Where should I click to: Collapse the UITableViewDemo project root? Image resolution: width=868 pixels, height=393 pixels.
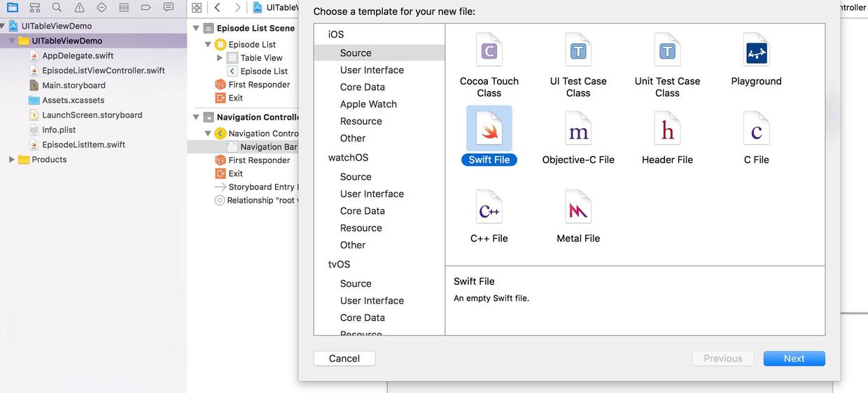pos(3,26)
